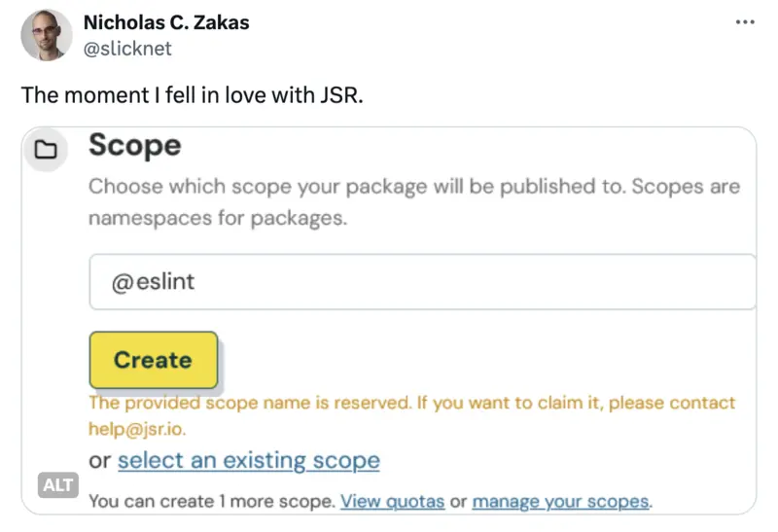This screenshot has height=532, width=778.
Task: Click the 'Scope' heading
Action: [134, 146]
